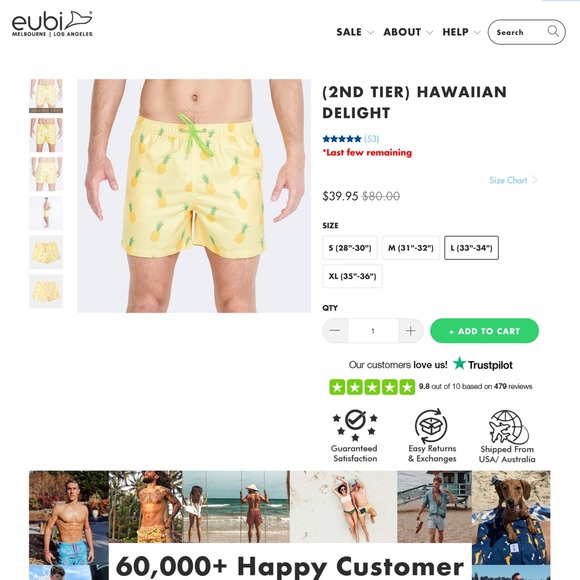Increase quantity with the plus icon
Screen dimensions: 580x580
[411, 331]
